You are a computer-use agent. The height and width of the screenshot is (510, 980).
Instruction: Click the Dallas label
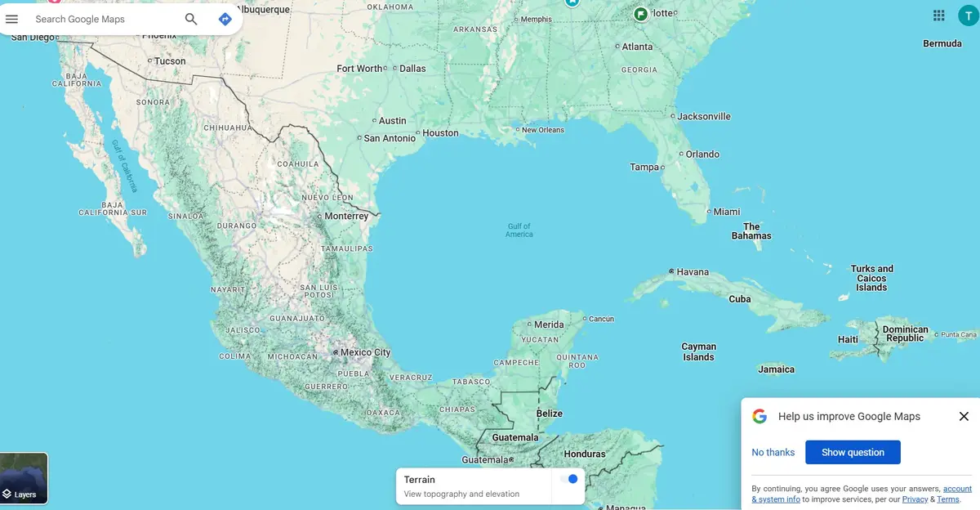point(412,68)
